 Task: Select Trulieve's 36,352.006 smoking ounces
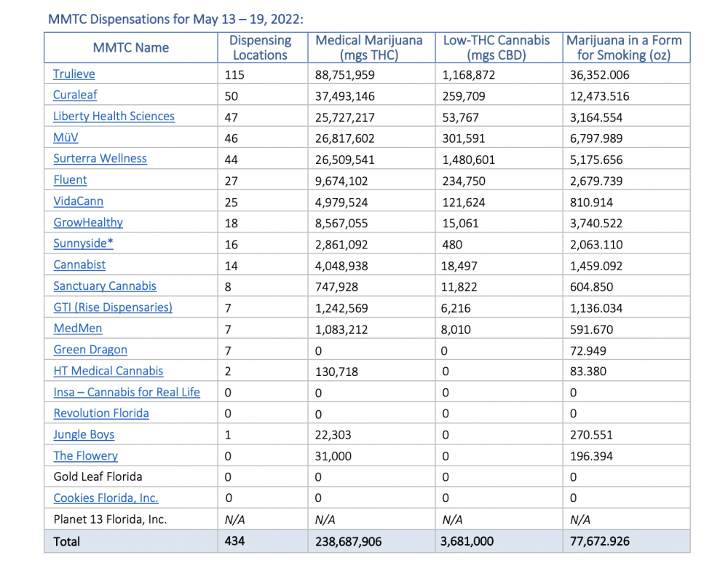599,75
